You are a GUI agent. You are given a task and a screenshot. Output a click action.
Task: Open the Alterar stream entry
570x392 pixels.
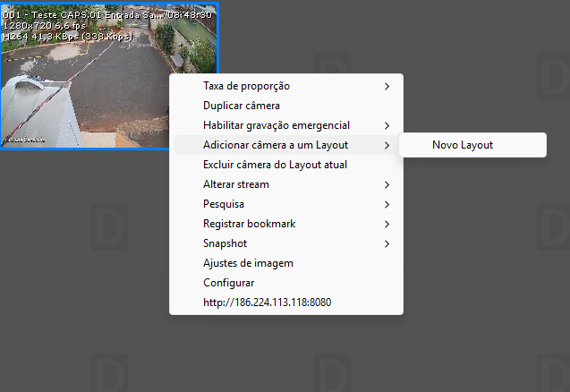pos(235,184)
